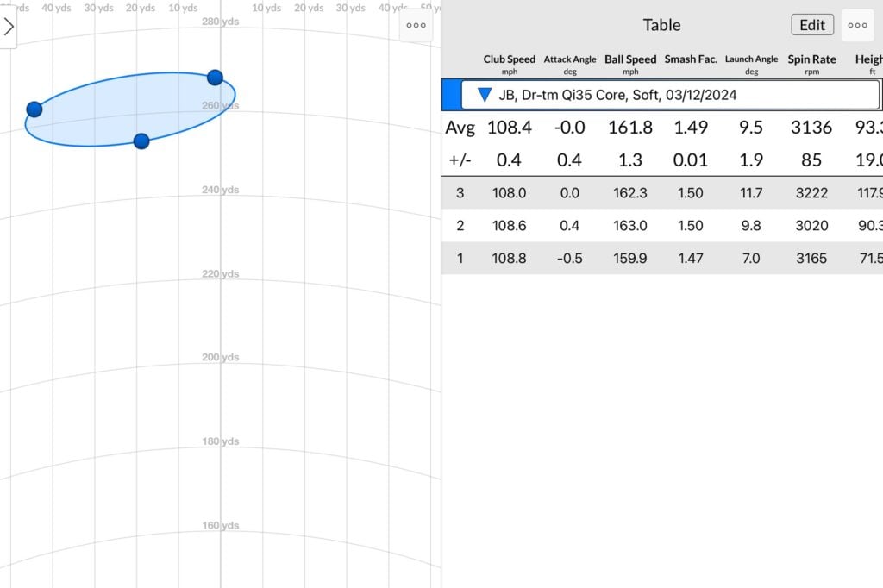Click the Launch Angle column header
The width and height of the screenshot is (883, 588).
[751, 59]
